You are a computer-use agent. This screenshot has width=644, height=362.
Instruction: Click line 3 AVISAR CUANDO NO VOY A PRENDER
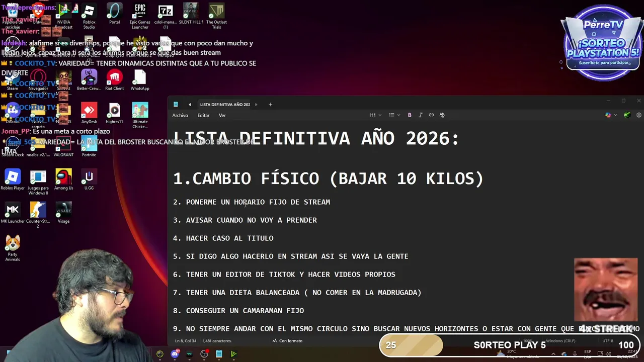point(245,220)
